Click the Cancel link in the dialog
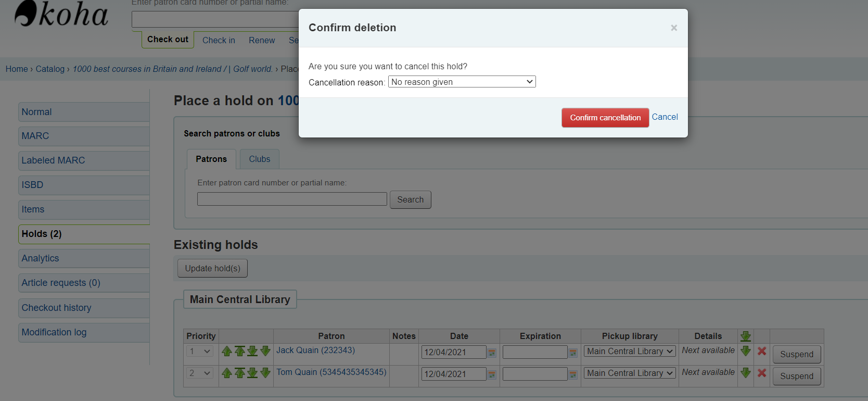 [665, 117]
